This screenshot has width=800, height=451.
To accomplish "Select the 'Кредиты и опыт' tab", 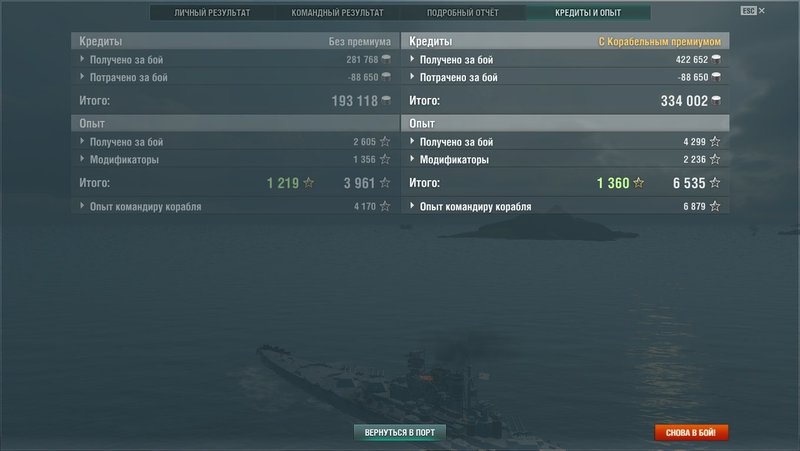I will (588, 13).
